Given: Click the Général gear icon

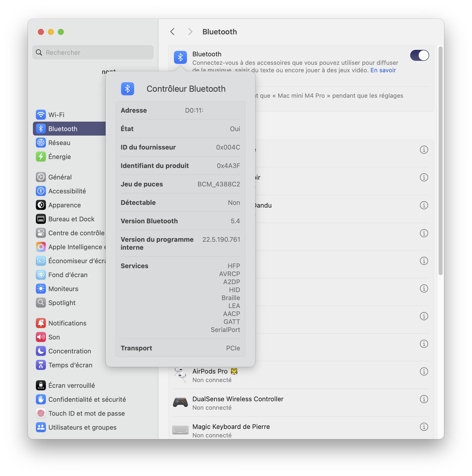Looking at the screenshot, I should 41,177.
